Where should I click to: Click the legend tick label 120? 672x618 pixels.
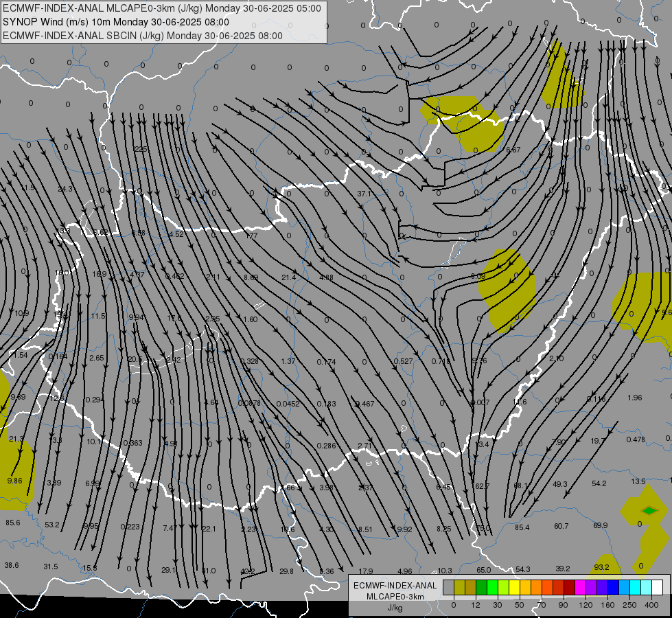tap(586, 605)
